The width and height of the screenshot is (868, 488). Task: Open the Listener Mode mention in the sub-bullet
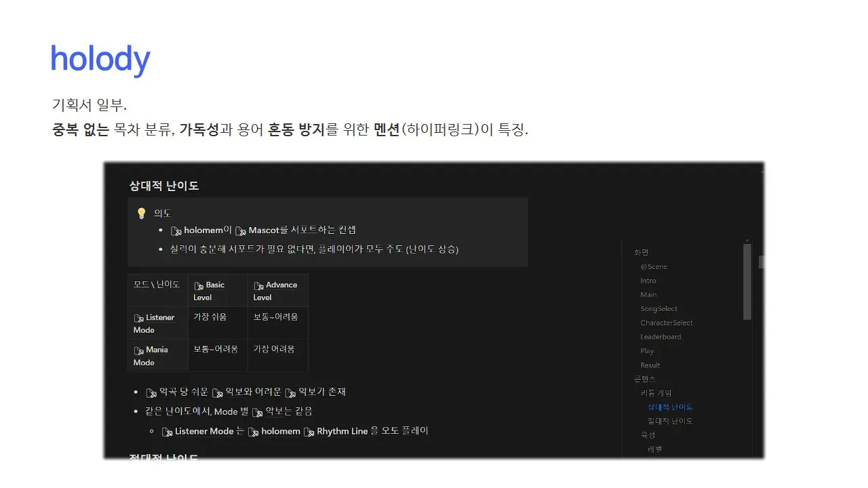[197, 431]
